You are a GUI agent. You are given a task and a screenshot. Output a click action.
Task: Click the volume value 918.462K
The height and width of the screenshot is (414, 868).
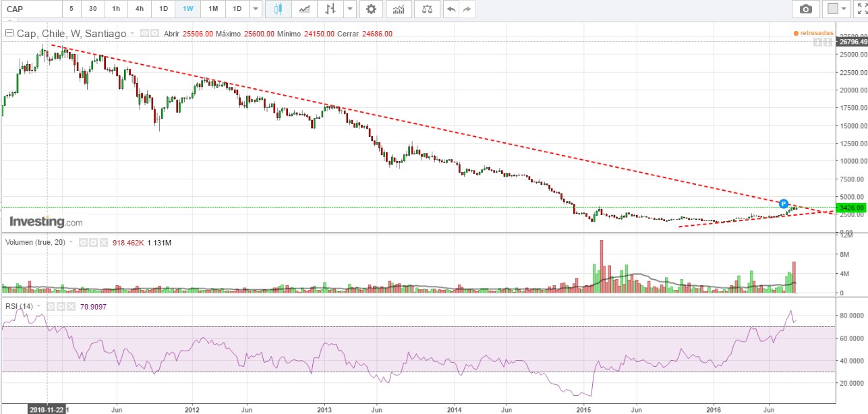pyautogui.click(x=128, y=242)
